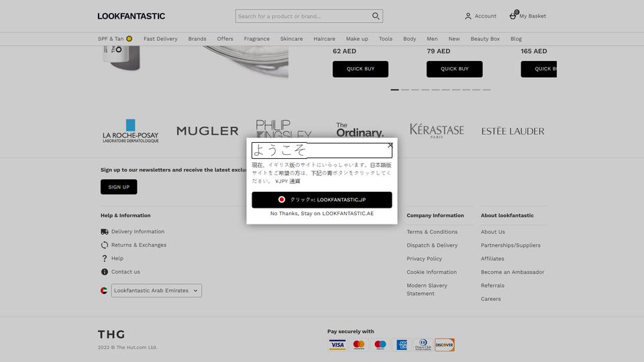
Task: Click the Mastercard payment icon
Action: point(359,345)
